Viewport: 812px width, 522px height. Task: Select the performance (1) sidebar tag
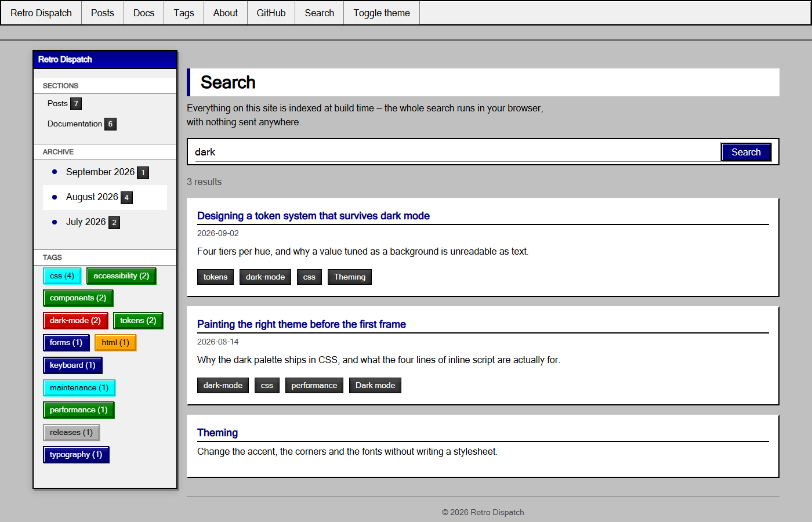click(x=79, y=409)
